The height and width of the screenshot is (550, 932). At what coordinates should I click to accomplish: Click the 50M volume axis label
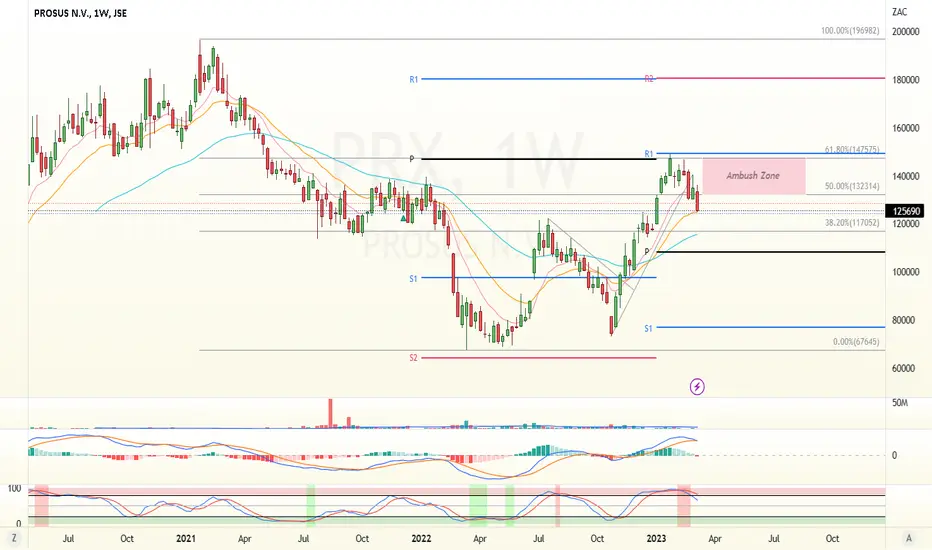900,403
